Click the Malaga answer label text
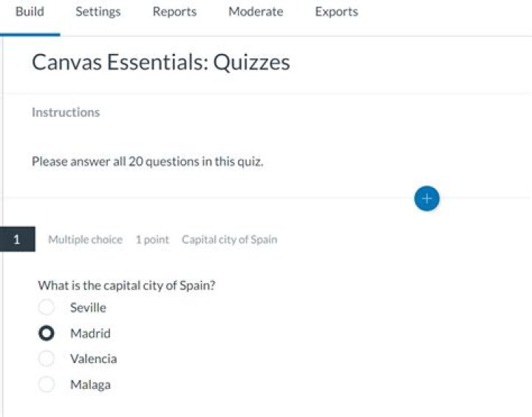Viewport: 532px width, 417px height. [90, 384]
